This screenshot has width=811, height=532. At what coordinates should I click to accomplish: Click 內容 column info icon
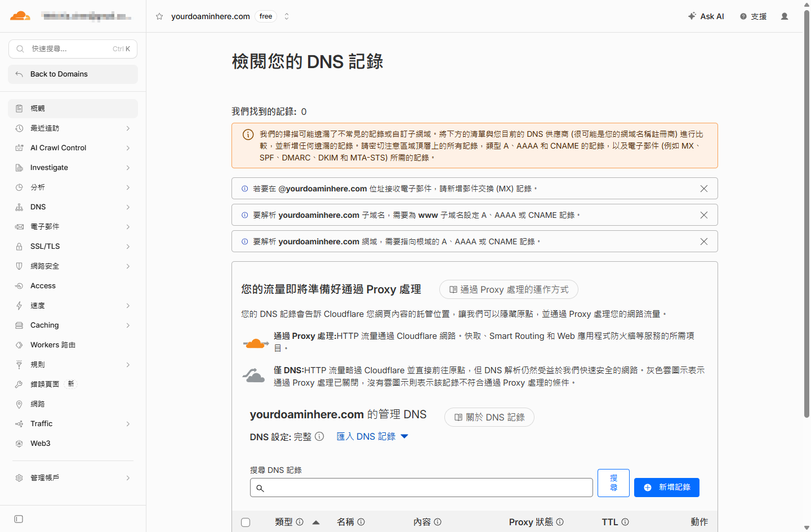coord(438,522)
